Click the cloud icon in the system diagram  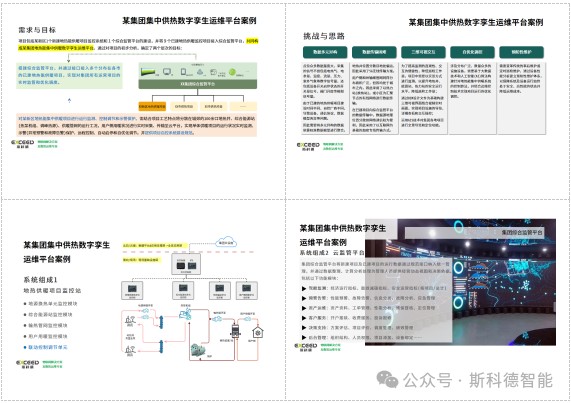point(226,242)
